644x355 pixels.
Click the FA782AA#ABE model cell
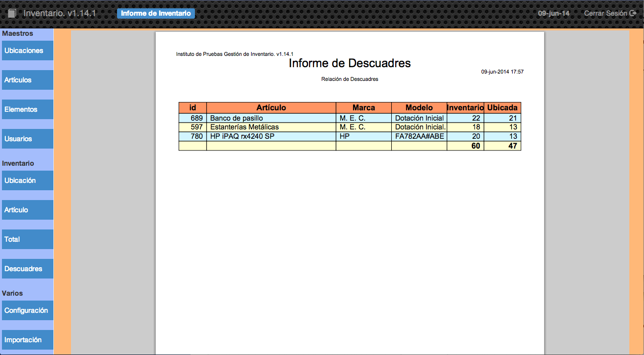(419, 136)
